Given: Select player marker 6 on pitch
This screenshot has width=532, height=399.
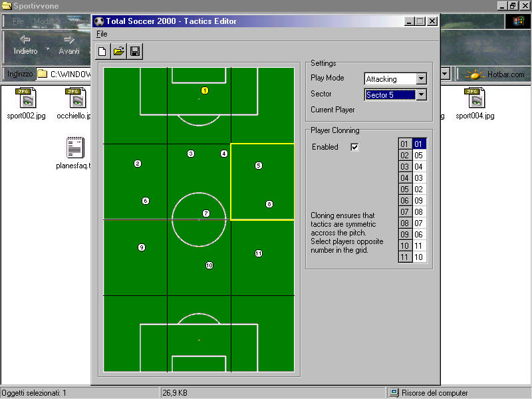Looking at the screenshot, I should pos(146,201).
